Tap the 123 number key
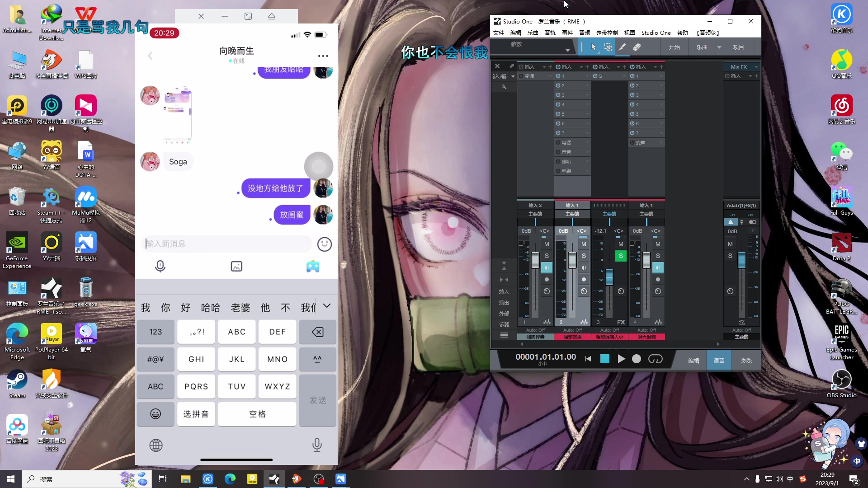Screen dimensions: 868x488 (x=156, y=332)
